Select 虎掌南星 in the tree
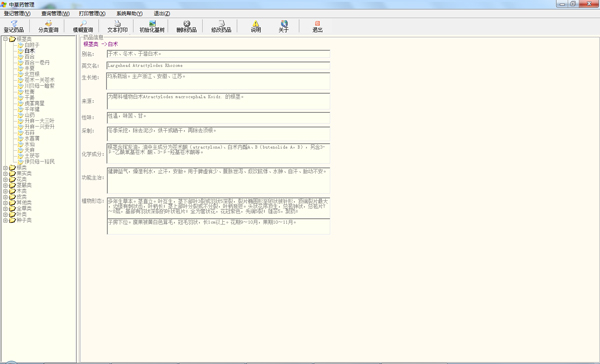The height and width of the screenshot is (364, 600). click(34, 103)
